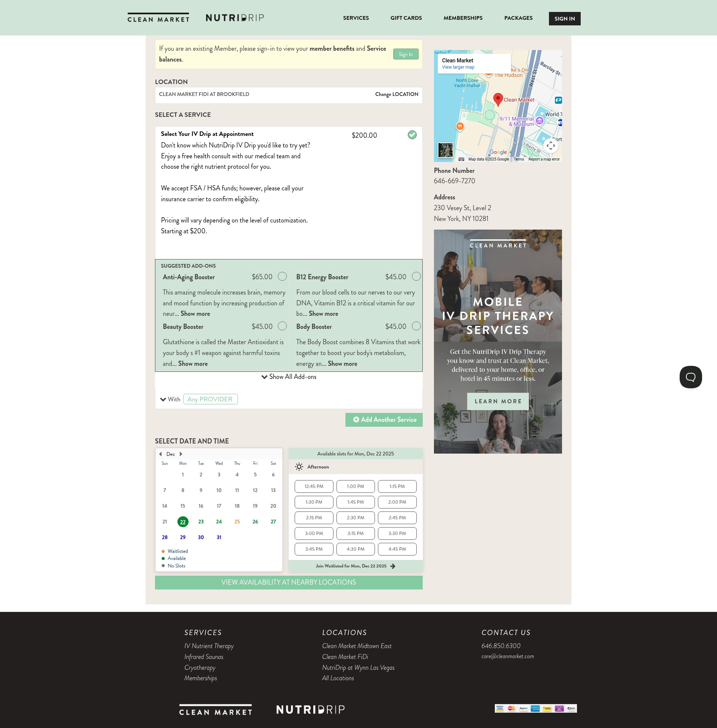Select the Body Booster add-on
This screenshot has width=717, height=728.
click(x=416, y=326)
